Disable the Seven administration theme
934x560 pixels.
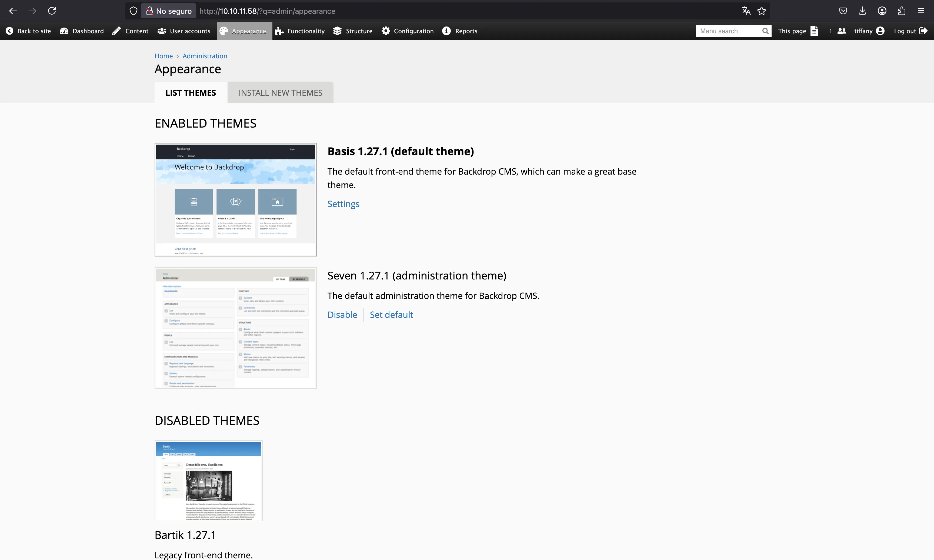tap(342, 315)
